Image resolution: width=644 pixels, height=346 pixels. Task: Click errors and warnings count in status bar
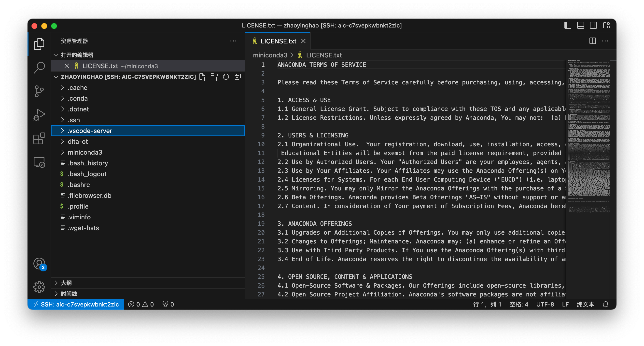141,304
